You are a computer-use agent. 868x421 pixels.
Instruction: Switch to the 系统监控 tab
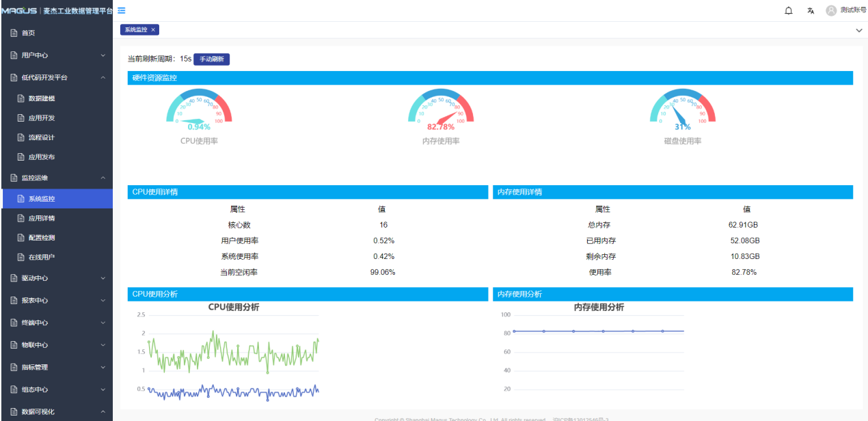(136, 30)
